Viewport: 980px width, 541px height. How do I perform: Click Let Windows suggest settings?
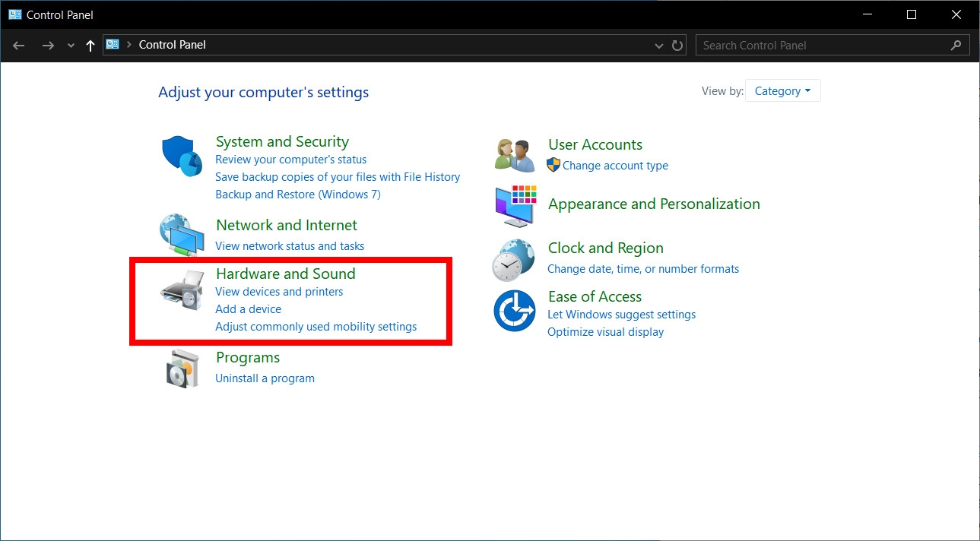pos(622,315)
